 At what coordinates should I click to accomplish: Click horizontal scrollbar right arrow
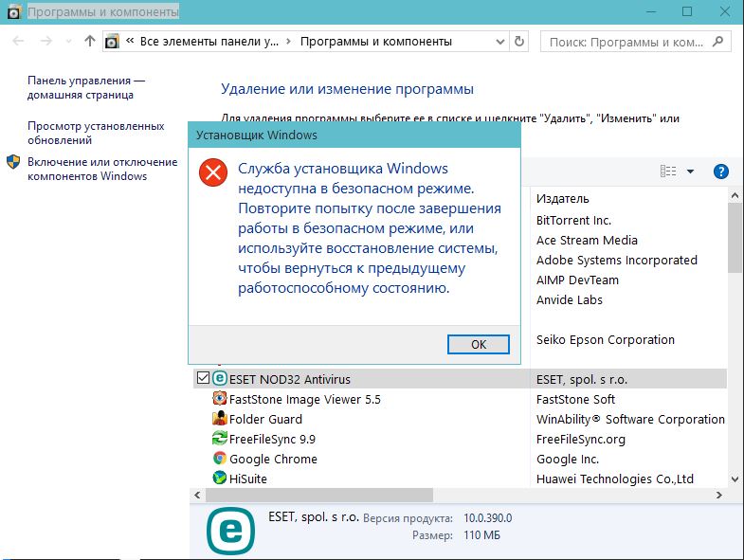click(x=718, y=495)
